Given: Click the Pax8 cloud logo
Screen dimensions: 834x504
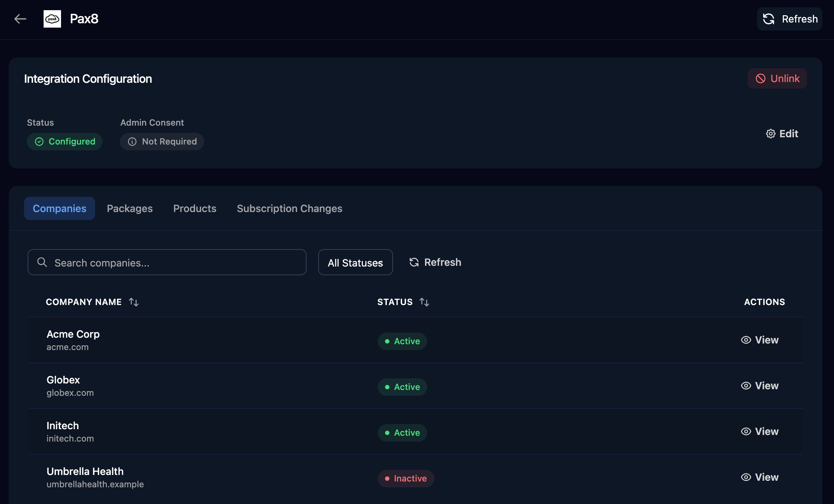Looking at the screenshot, I should pos(52,19).
